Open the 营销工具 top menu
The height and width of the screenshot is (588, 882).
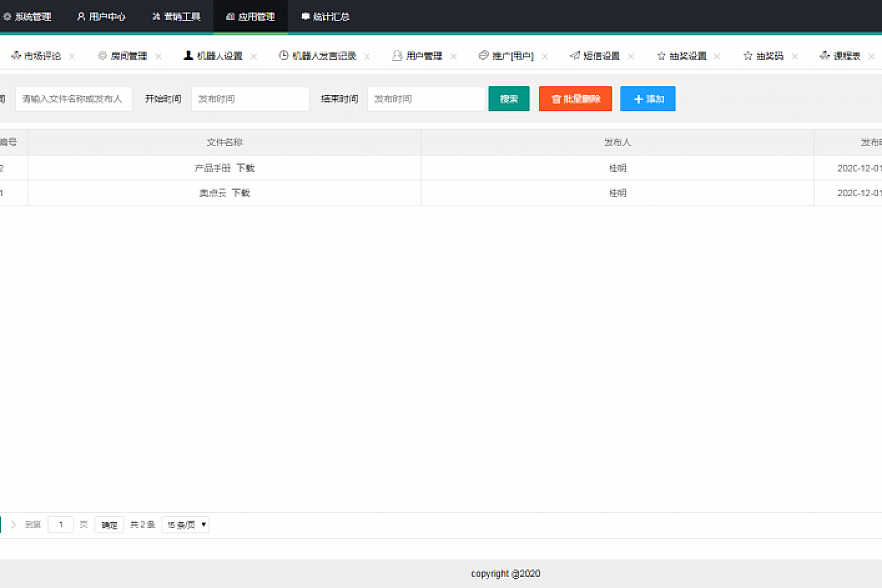click(176, 17)
